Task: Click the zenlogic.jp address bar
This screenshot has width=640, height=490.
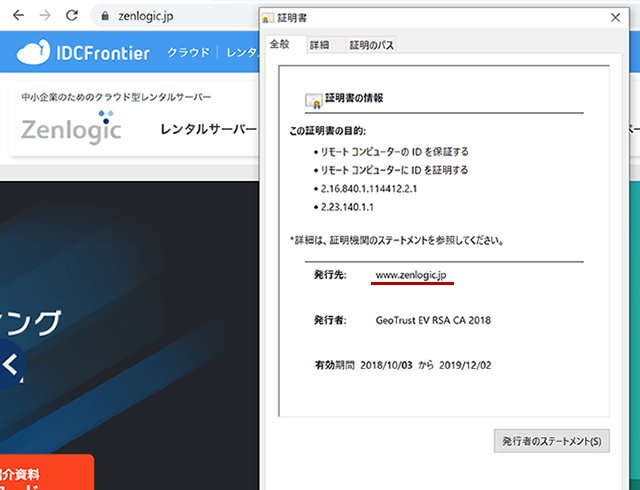Action: [150, 16]
